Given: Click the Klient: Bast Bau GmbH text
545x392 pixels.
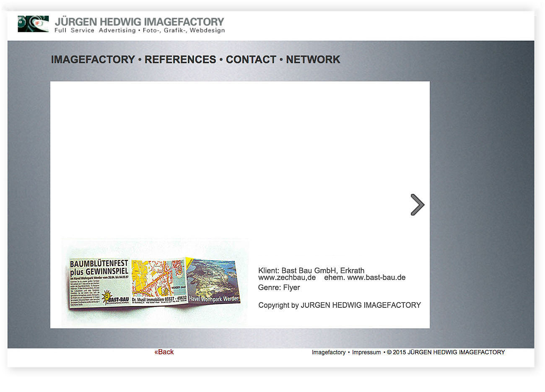Looking at the screenshot, I should click(x=311, y=270).
